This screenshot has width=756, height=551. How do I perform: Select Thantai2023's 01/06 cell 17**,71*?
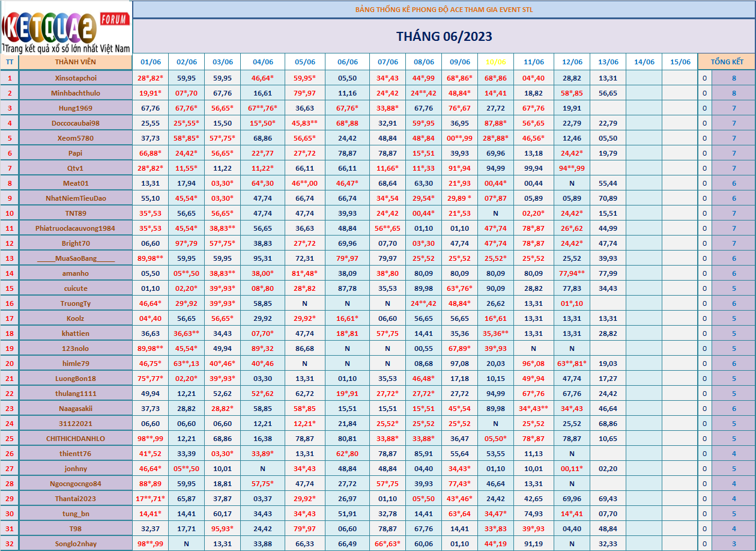pos(151,499)
